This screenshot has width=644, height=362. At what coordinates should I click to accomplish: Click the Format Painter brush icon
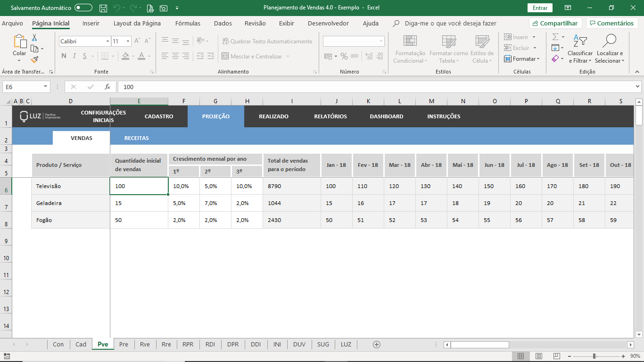point(34,59)
